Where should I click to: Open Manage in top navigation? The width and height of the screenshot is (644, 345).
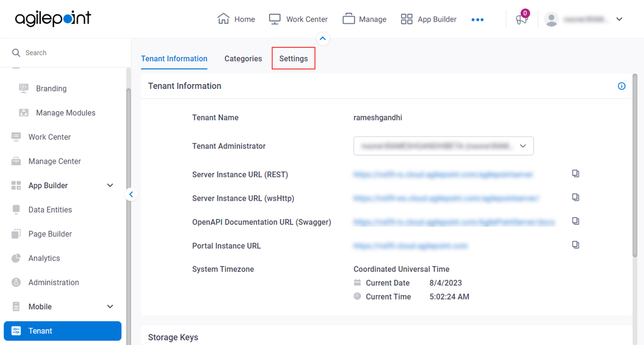364,19
